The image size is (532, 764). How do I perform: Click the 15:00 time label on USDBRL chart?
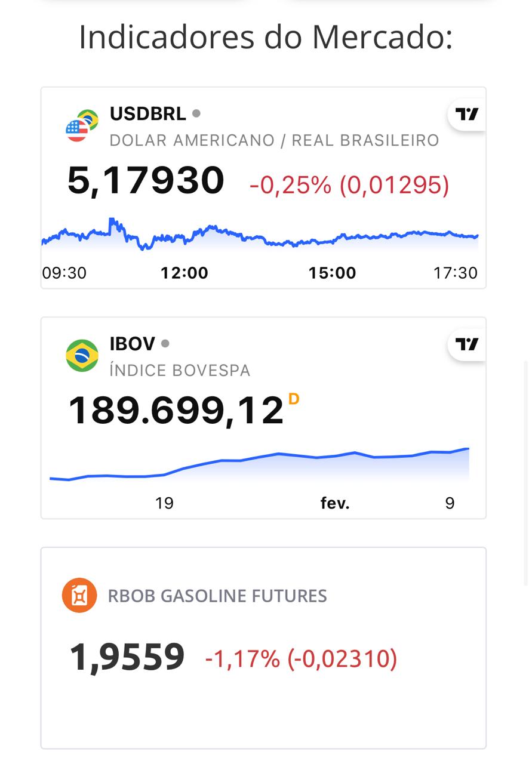(332, 273)
